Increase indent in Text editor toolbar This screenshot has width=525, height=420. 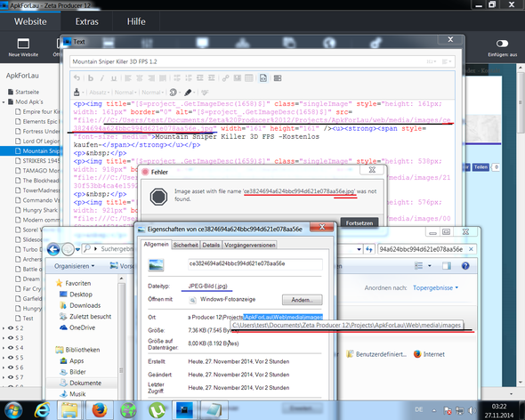[x=211, y=78]
